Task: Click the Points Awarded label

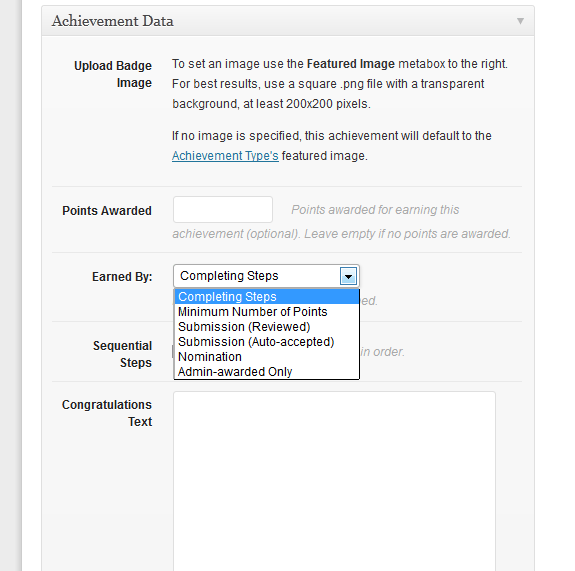Action: point(107,211)
